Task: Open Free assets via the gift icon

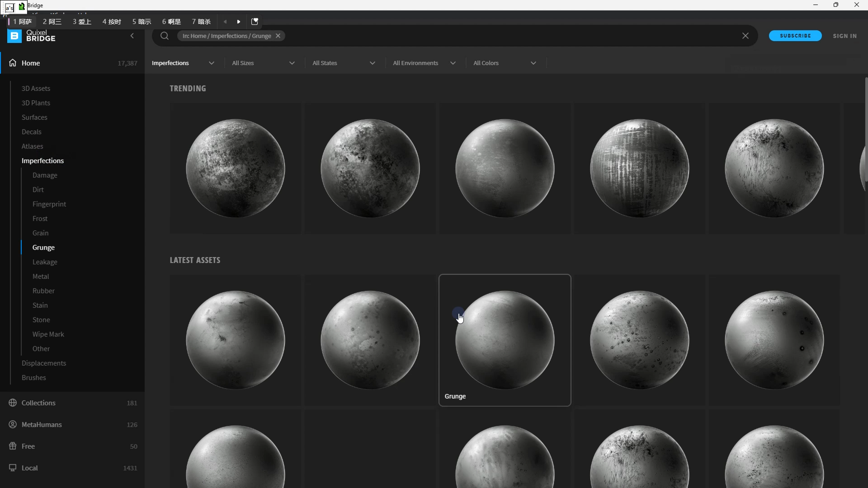Action: (x=13, y=446)
